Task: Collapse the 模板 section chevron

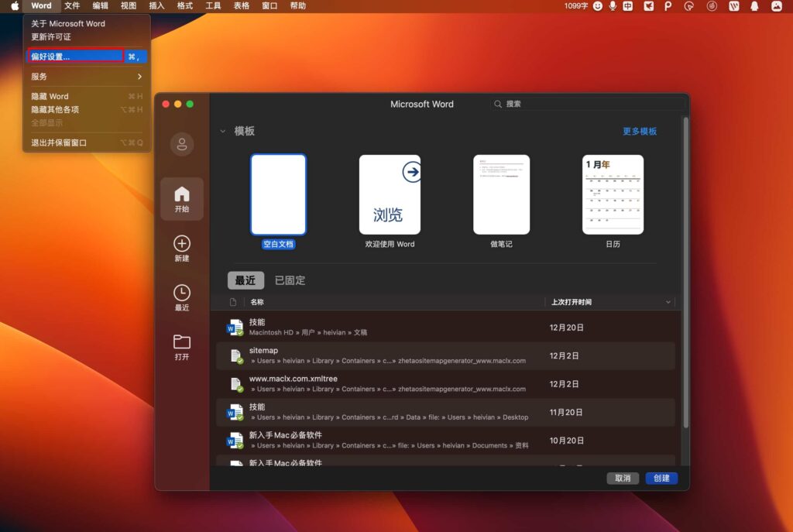Action: click(223, 132)
